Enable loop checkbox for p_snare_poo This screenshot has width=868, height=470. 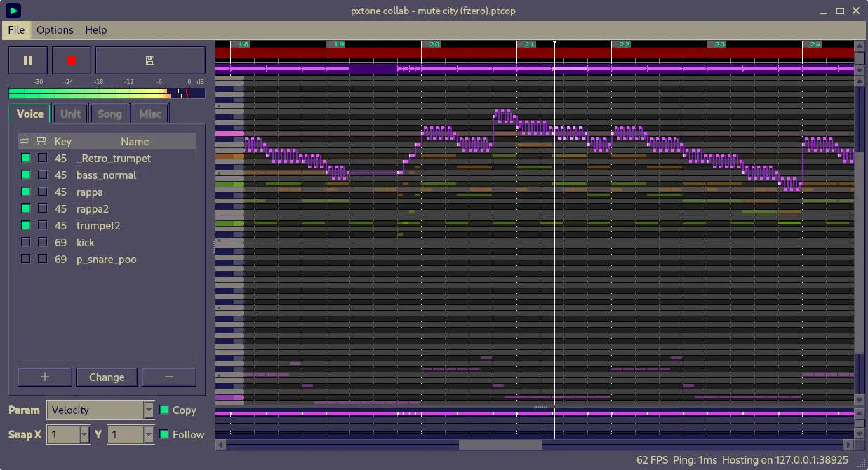click(26, 259)
